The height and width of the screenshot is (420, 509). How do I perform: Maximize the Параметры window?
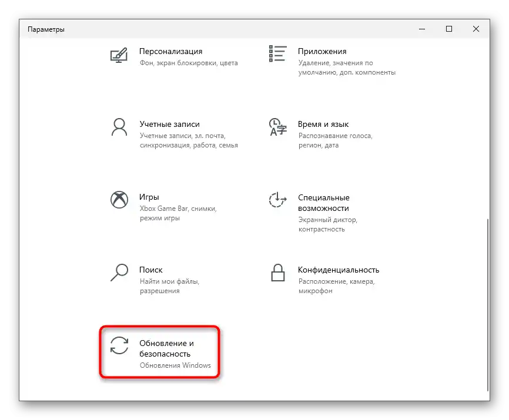(x=449, y=29)
